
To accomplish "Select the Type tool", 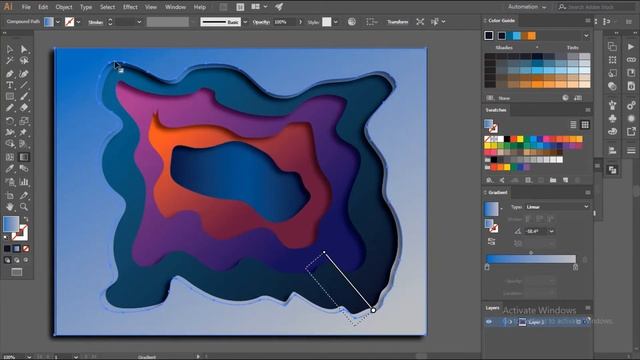I will (x=10, y=85).
